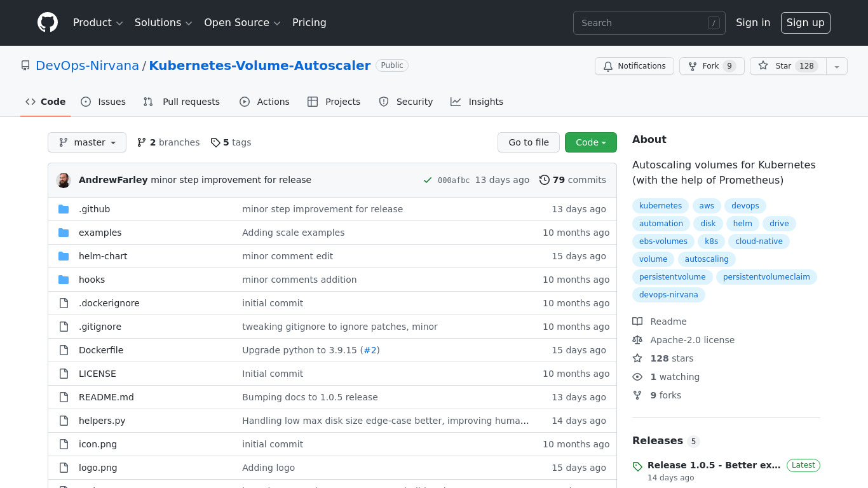Viewport: 868px width, 488px height.
Task: Click the helpers.py file icon
Action: coord(64,421)
